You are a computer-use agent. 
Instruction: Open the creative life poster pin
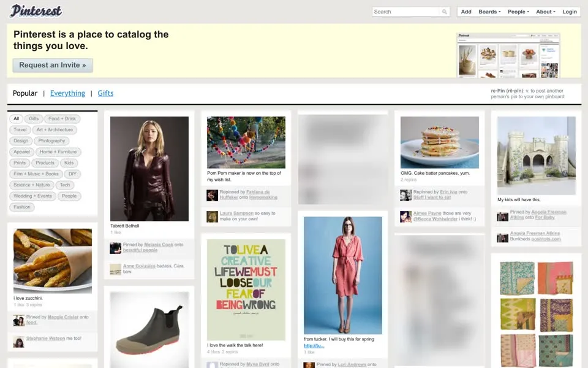(246, 289)
